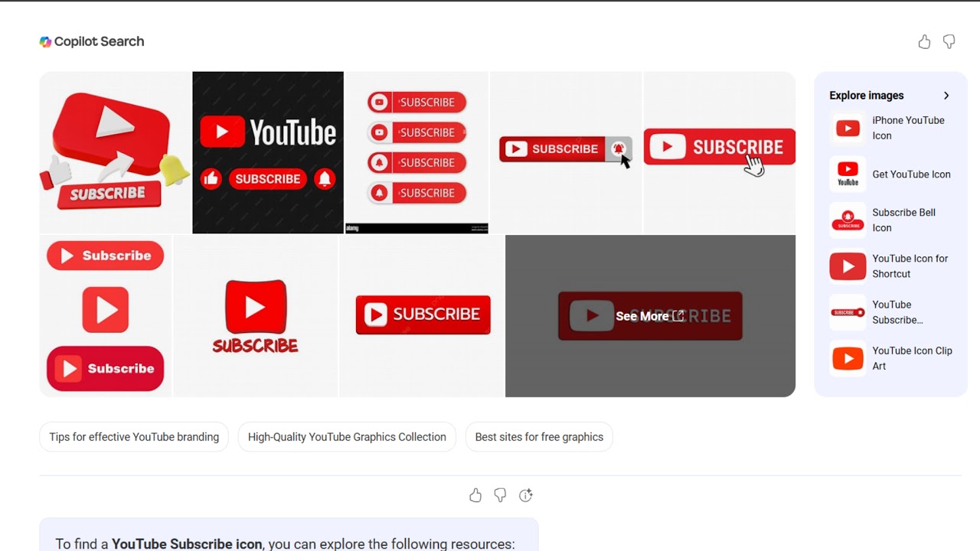The height and width of the screenshot is (551, 980).
Task: Open the subscribe image with hand cursor
Action: tap(720, 152)
